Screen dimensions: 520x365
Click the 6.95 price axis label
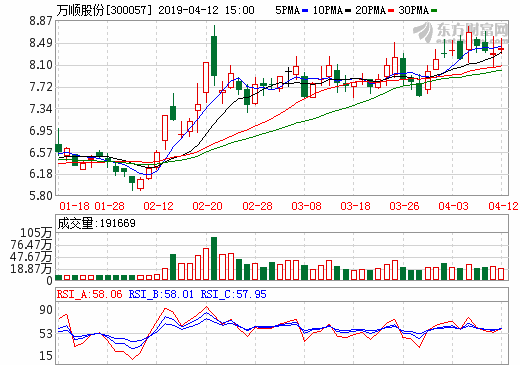pos(41,131)
